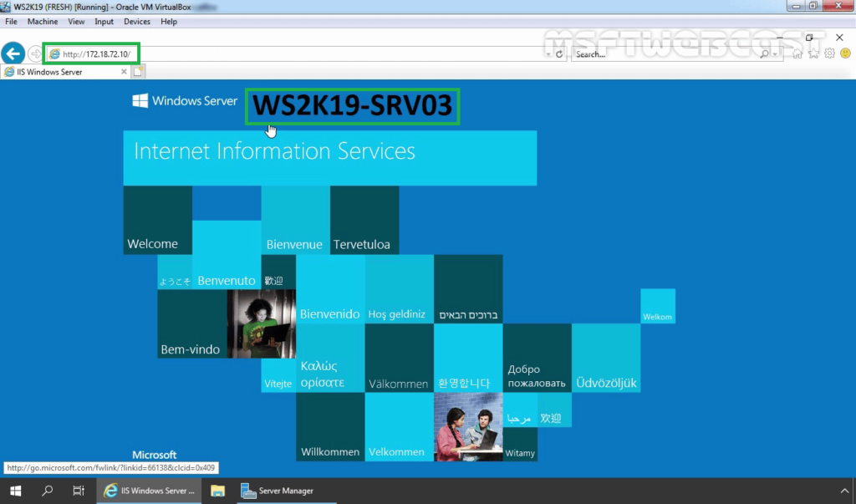Click the Windows Server logo

click(185, 101)
